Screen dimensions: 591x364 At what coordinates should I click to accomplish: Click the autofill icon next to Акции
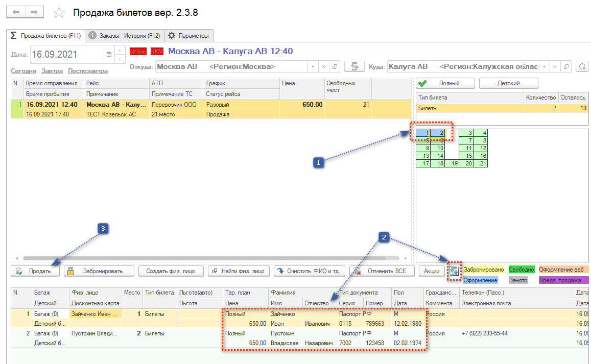click(x=454, y=271)
